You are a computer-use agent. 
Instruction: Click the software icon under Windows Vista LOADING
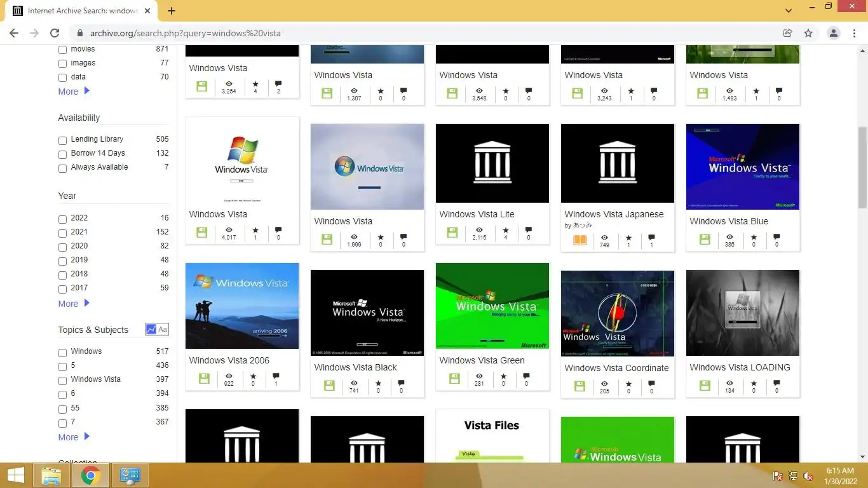click(x=705, y=386)
